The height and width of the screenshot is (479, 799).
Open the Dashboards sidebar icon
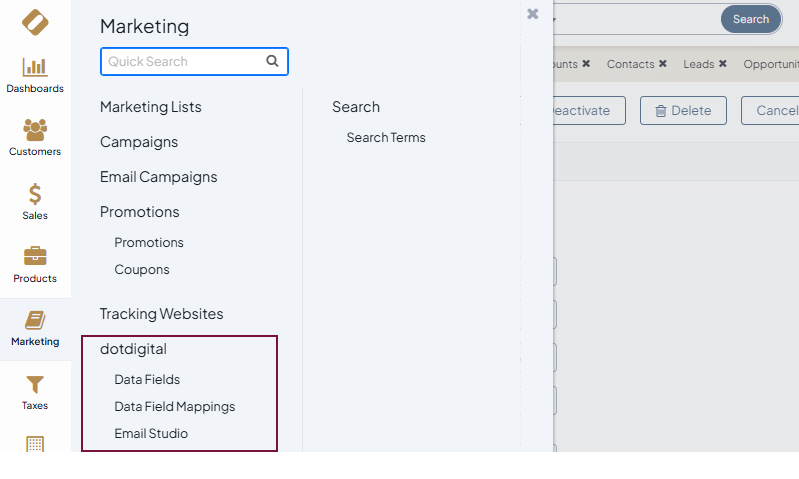click(35, 68)
